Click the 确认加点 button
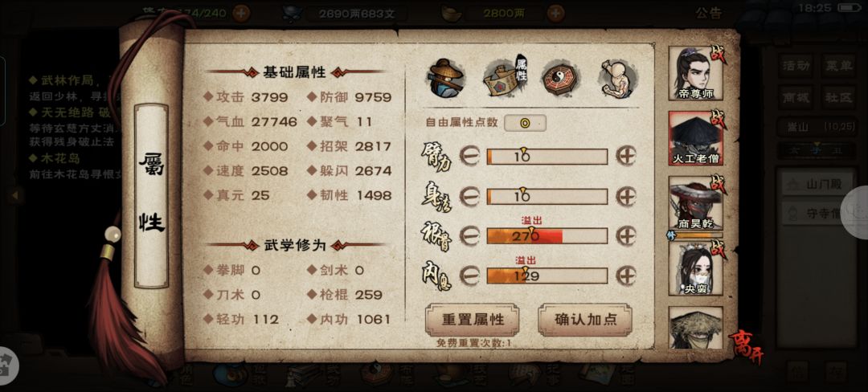868x392 pixels. coord(584,320)
